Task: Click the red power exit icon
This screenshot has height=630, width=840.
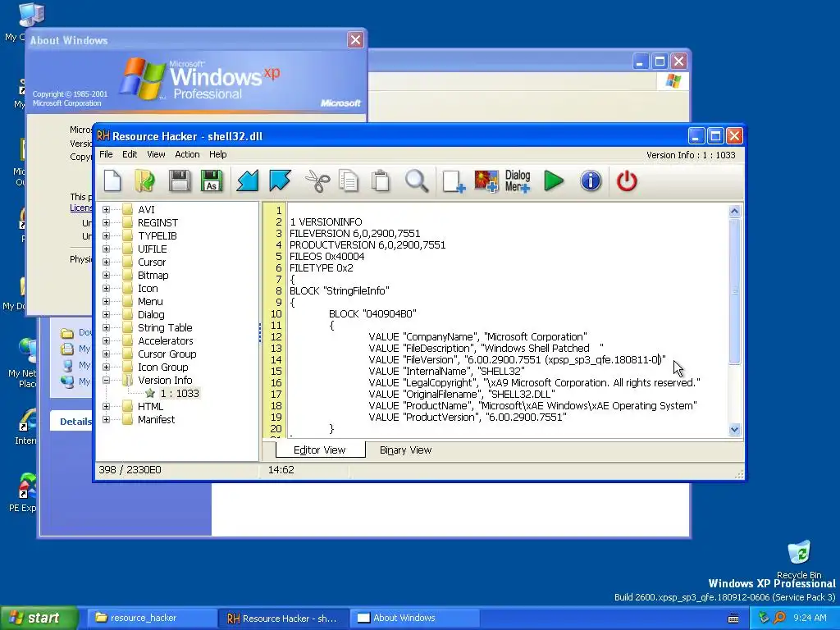Action: pos(626,180)
